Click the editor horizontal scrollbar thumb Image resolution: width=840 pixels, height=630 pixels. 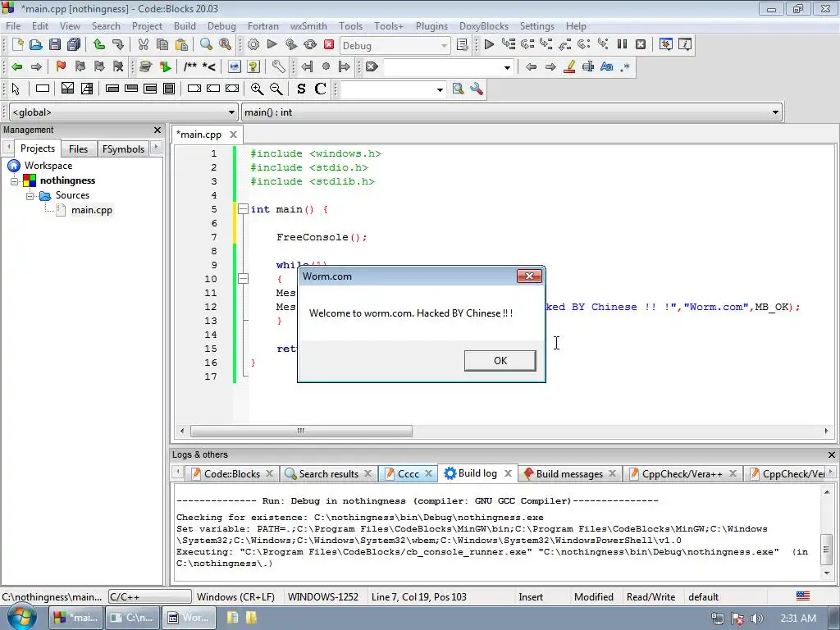301,431
